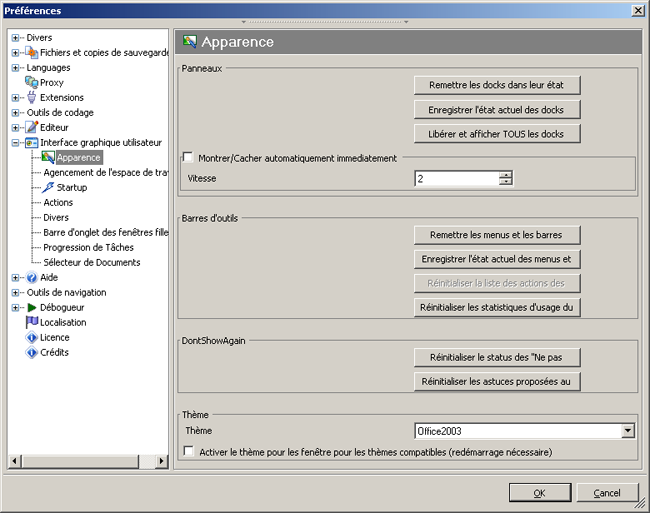The image size is (650, 513).
Task: Increase Vitesse with the up spinner arrow
Action: (506, 174)
